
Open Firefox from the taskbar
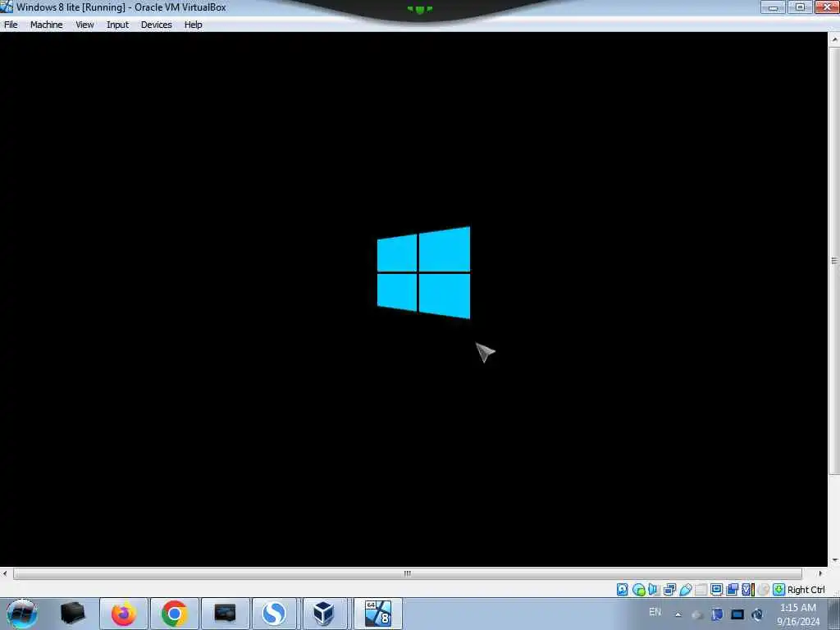click(x=124, y=614)
